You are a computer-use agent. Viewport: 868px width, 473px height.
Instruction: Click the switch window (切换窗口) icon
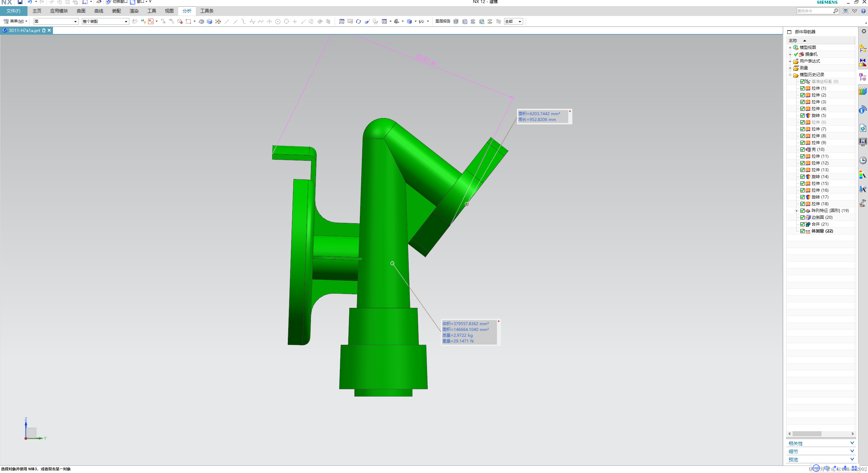(x=108, y=2)
